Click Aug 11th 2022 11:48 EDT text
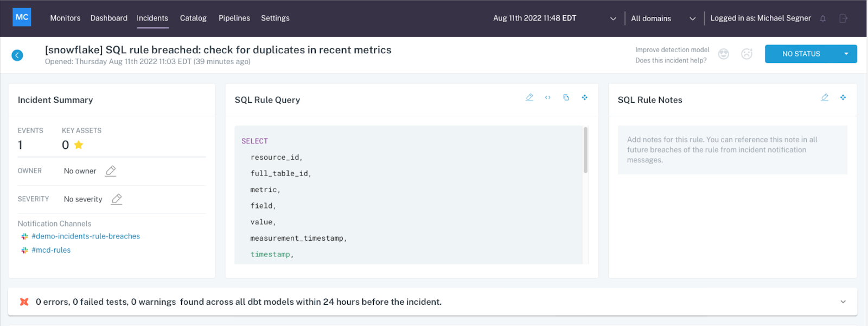Image resolution: width=868 pixels, height=326 pixels. coord(534,18)
